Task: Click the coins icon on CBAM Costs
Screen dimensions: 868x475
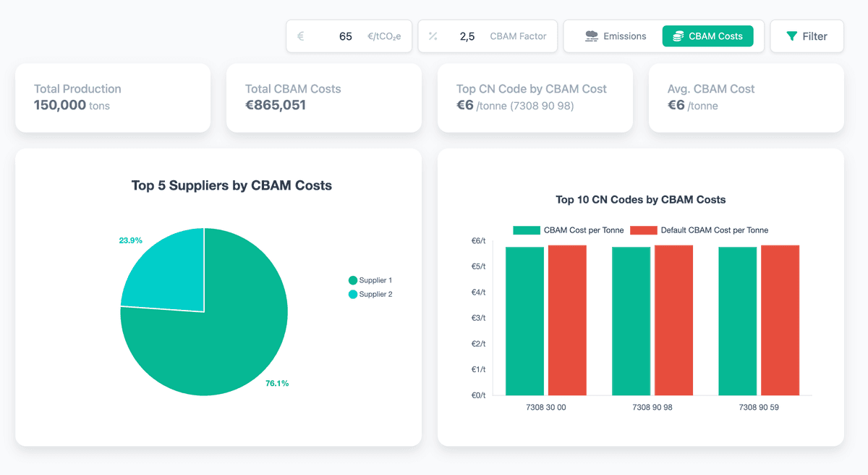Action: [678, 36]
